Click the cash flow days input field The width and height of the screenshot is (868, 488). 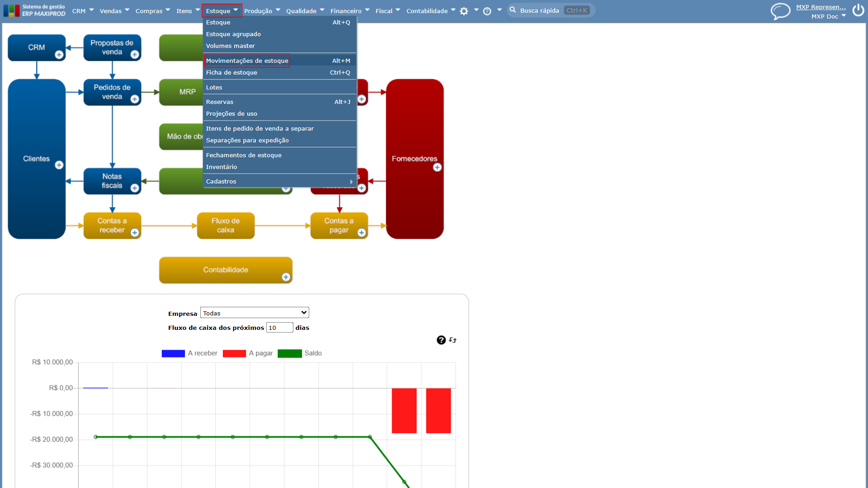coord(279,328)
